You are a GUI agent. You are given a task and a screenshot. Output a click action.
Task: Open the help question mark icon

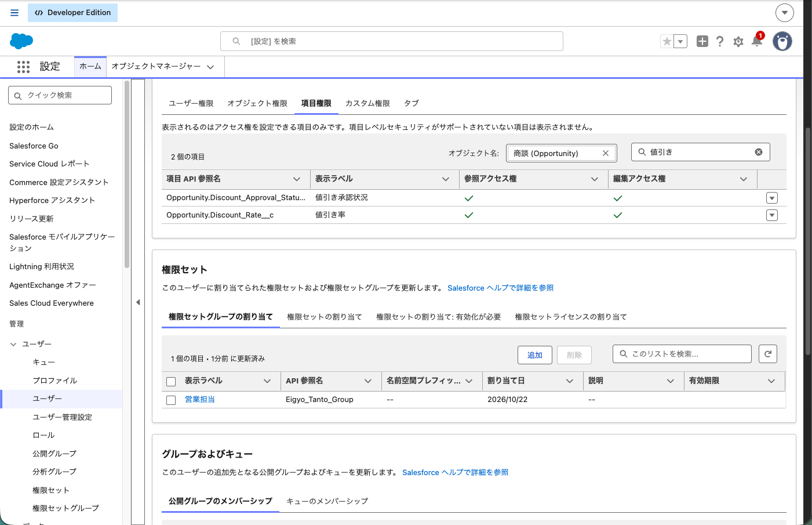coord(720,41)
